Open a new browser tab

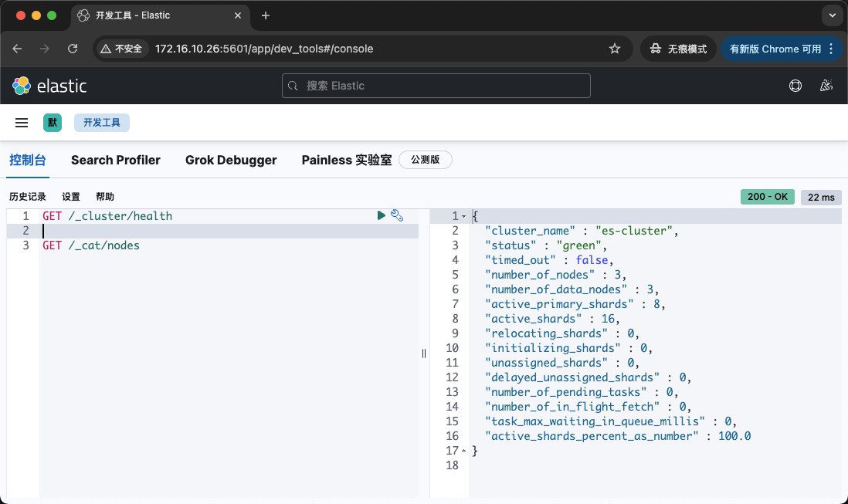click(266, 15)
